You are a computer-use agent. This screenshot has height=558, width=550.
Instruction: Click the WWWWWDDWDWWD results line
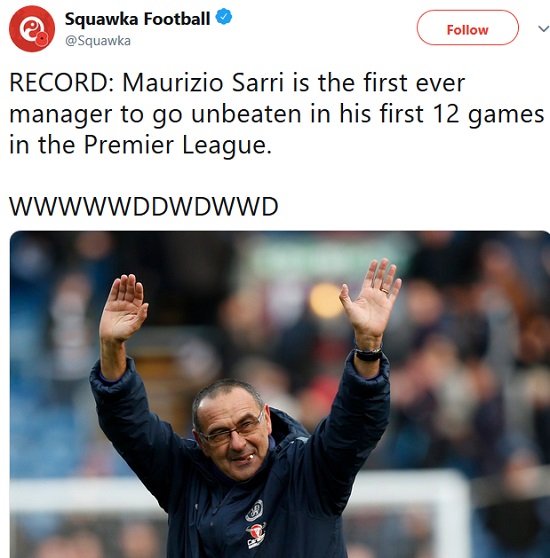pyautogui.click(x=144, y=206)
